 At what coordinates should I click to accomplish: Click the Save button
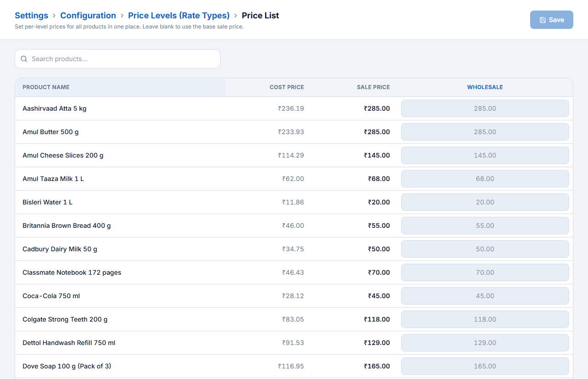[x=551, y=20]
